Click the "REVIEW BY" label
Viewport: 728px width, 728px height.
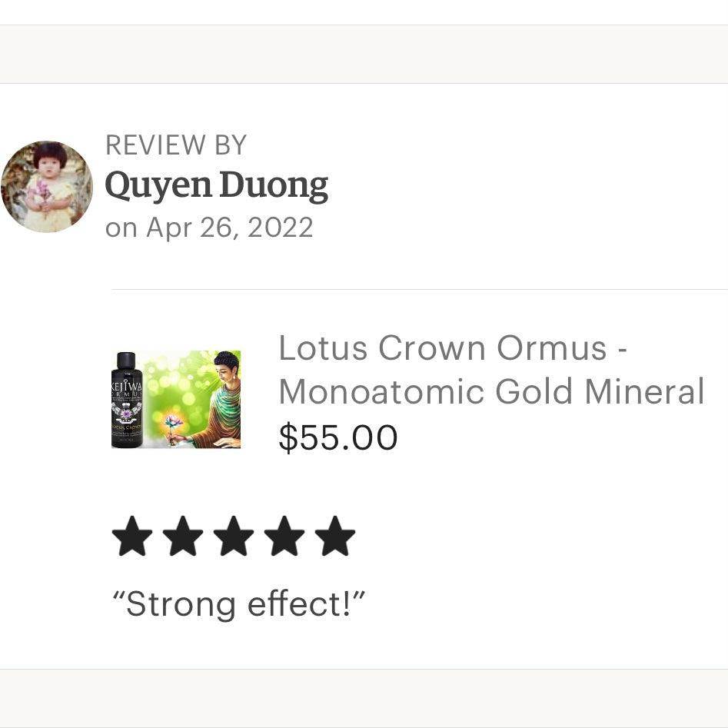(x=175, y=145)
